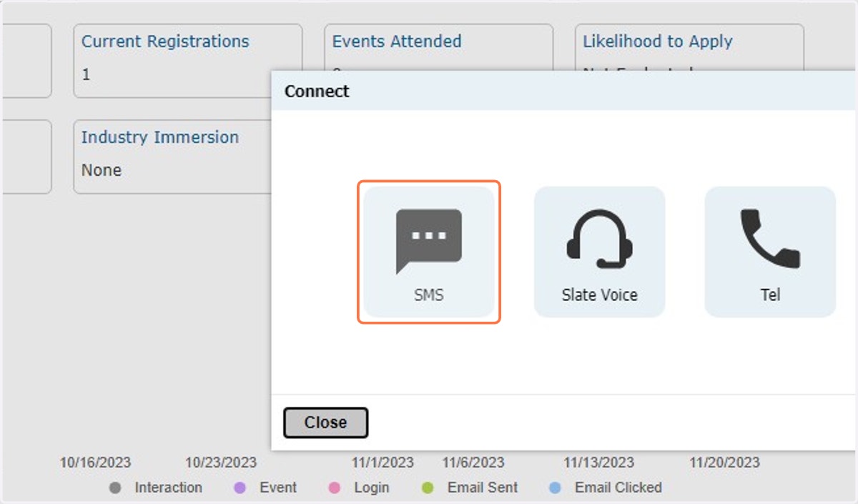The width and height of the screenshot is (858, 504).
Task: Click the Event legend label
Action: pos(278,488)
